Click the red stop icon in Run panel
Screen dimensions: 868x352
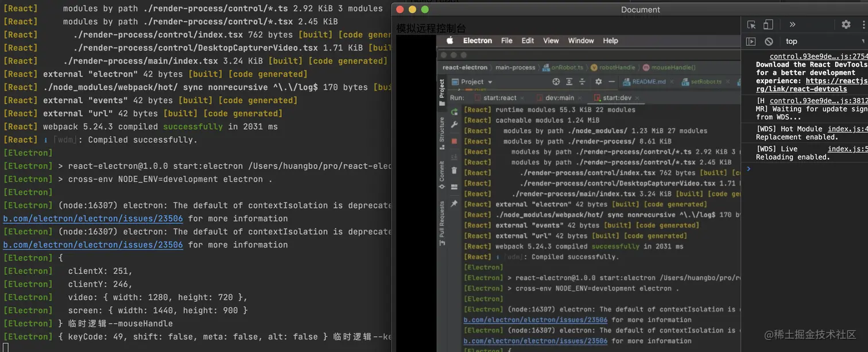454,141
